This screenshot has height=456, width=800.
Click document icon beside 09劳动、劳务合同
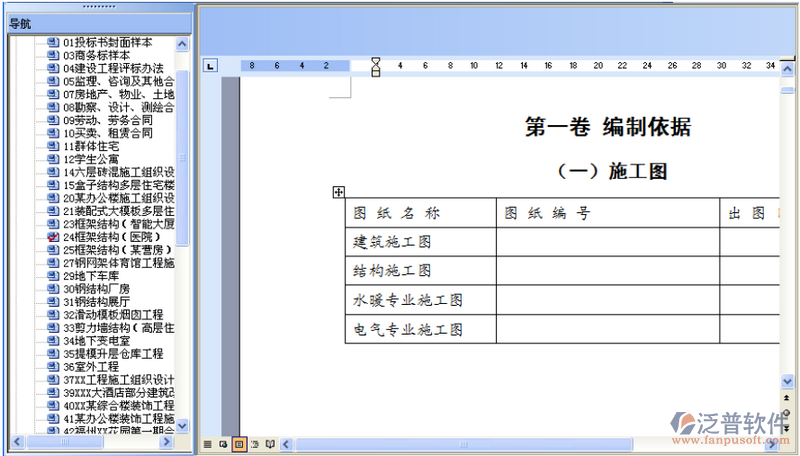pos(53,120)
